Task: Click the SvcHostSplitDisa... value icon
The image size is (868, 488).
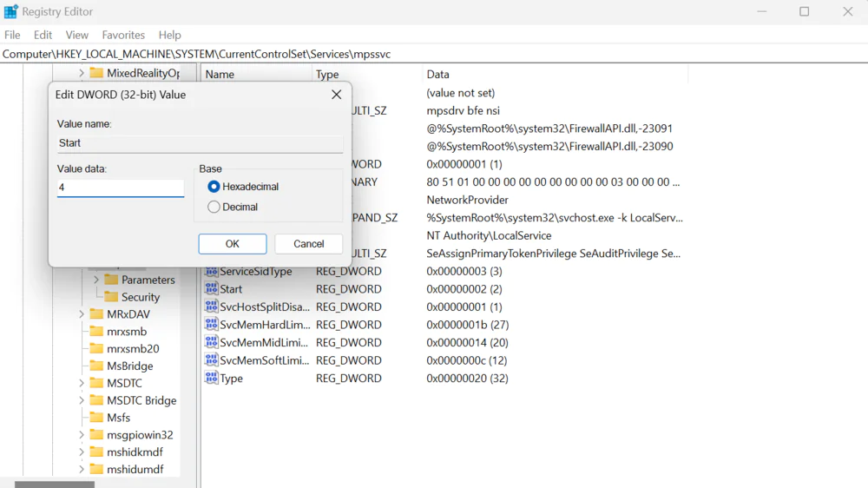Action: click(211, 307)
